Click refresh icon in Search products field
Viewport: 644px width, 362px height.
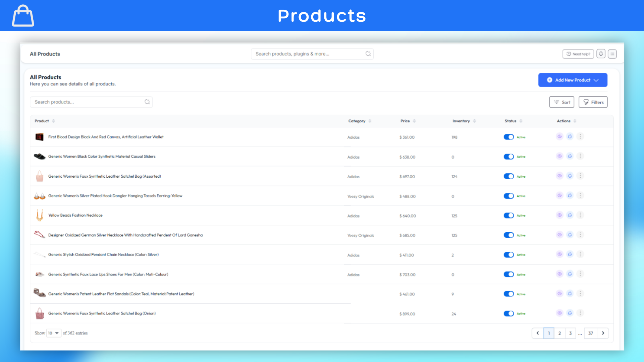(147, 102)
